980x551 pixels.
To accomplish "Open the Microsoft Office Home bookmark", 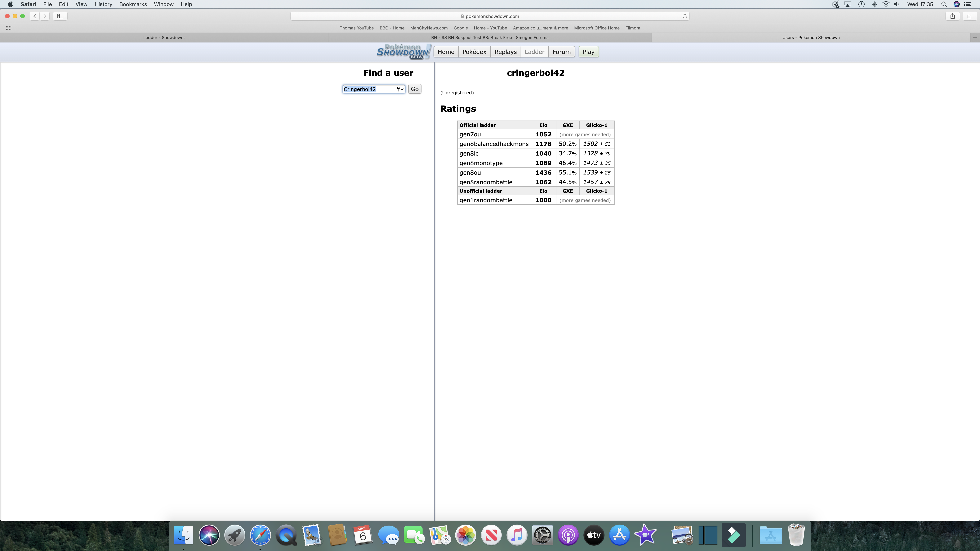I will click(x=597, y=28).
